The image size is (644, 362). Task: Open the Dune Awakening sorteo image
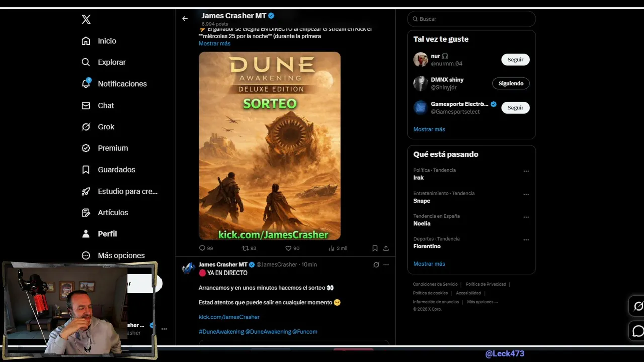point(269,146)
